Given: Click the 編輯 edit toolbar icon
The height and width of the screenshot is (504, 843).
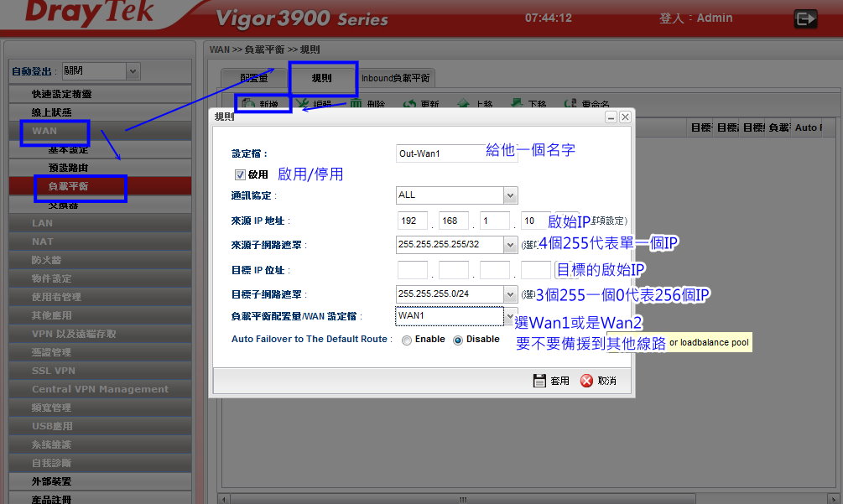Looking at the screenshot, I should pyautogui.click(x=302, y=104).
